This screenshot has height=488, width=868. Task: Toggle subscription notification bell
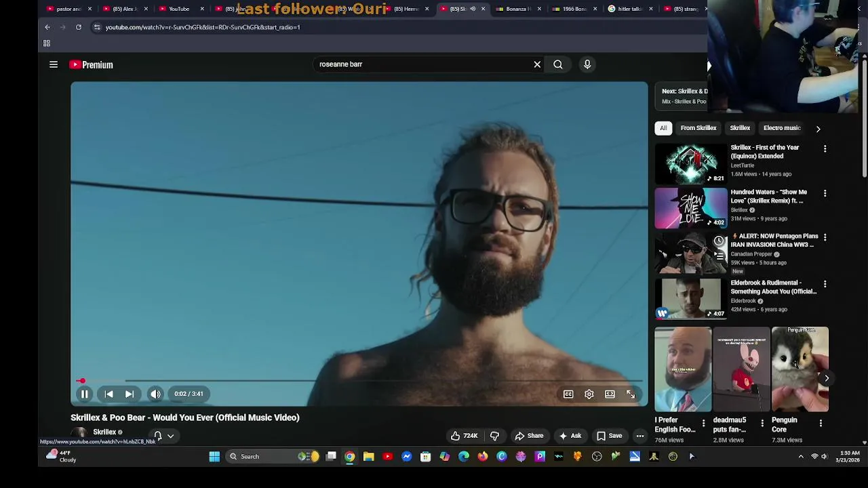click(158, 436)
